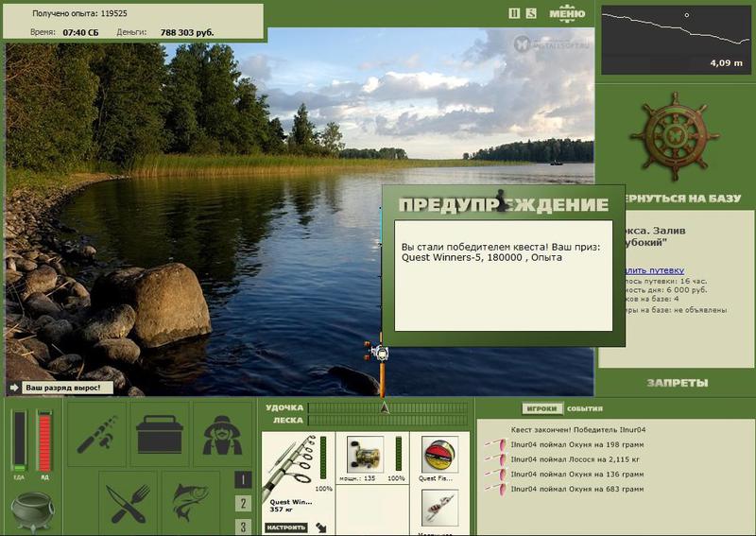The image size is (756, 536).
Task: Click the S icon beside pause
Action: tap(531, 13)
